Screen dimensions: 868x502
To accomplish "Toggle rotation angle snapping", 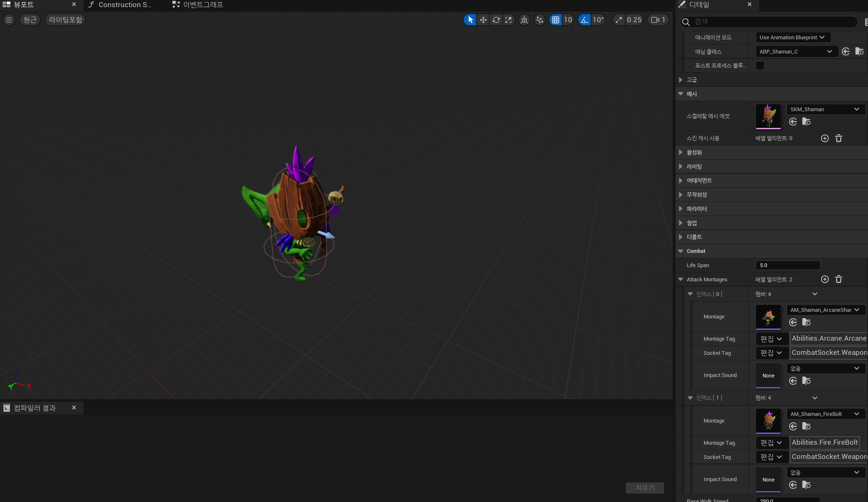I will (584, 20).
